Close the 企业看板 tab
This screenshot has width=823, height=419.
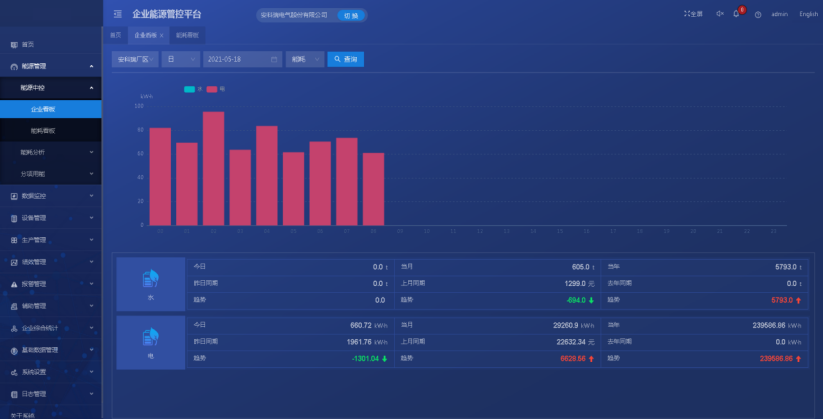tap(162, 35)
